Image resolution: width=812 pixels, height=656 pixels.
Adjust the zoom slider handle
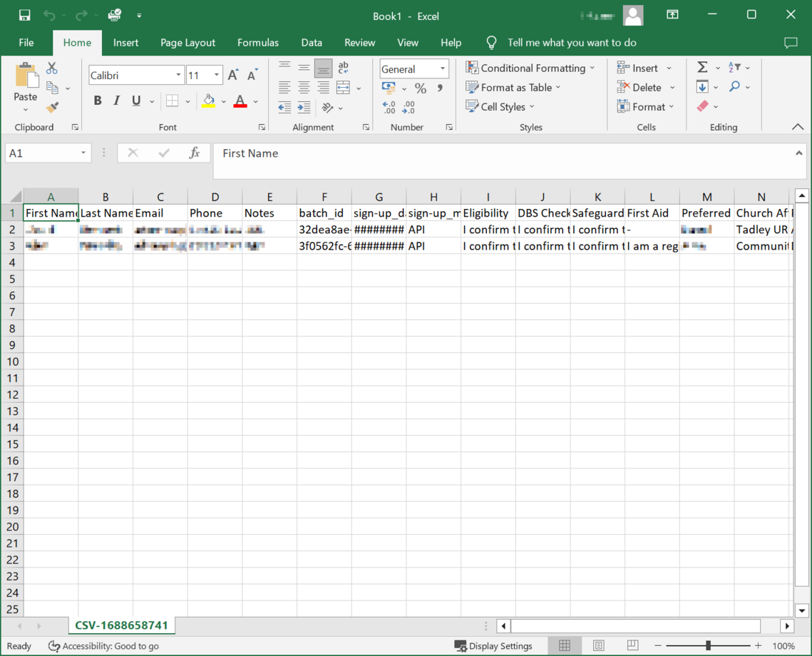708,645
